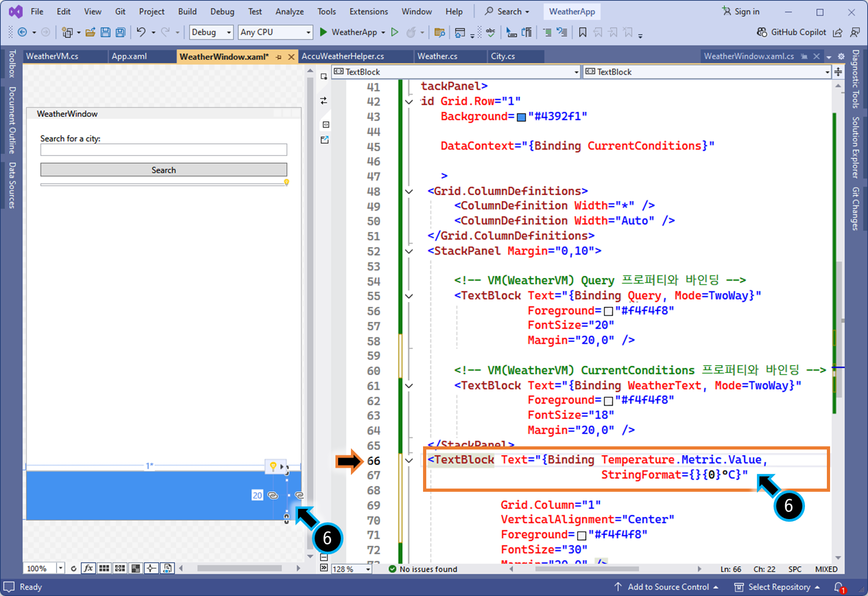
Task: Click Add to Source Control in status bar
Action: [666, 587]
